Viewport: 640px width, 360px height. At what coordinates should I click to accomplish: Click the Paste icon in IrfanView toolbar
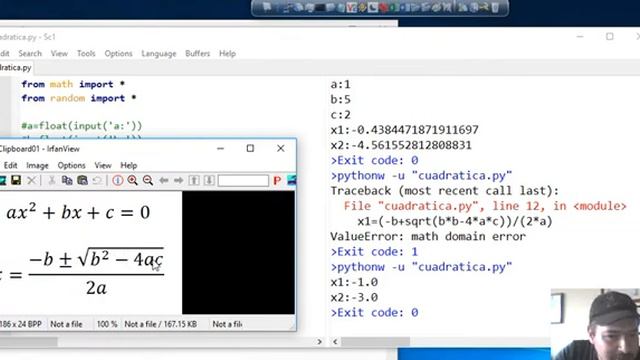[82, 180]
